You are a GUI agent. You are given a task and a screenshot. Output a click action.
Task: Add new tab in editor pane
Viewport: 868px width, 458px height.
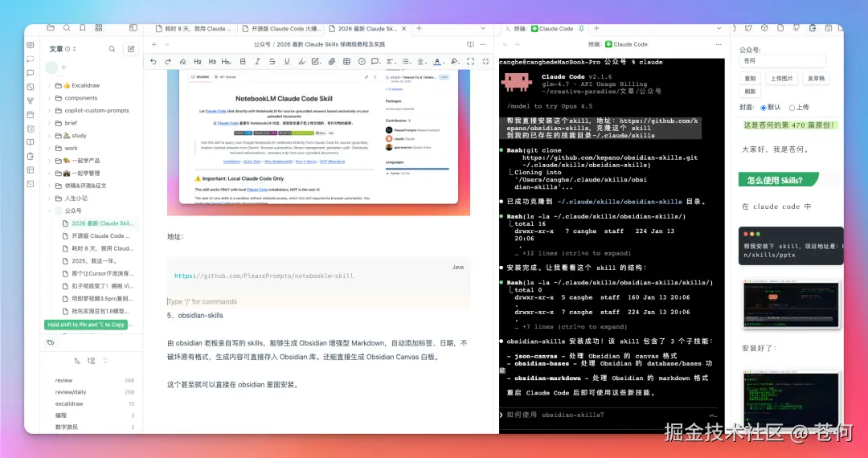[x=419, y=28]
